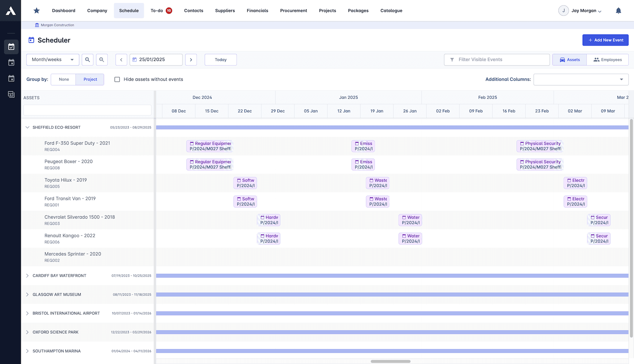This screenshot has height=364, width=634.
Task: Open the Financials menu item
Action: (x=257, y=11)
